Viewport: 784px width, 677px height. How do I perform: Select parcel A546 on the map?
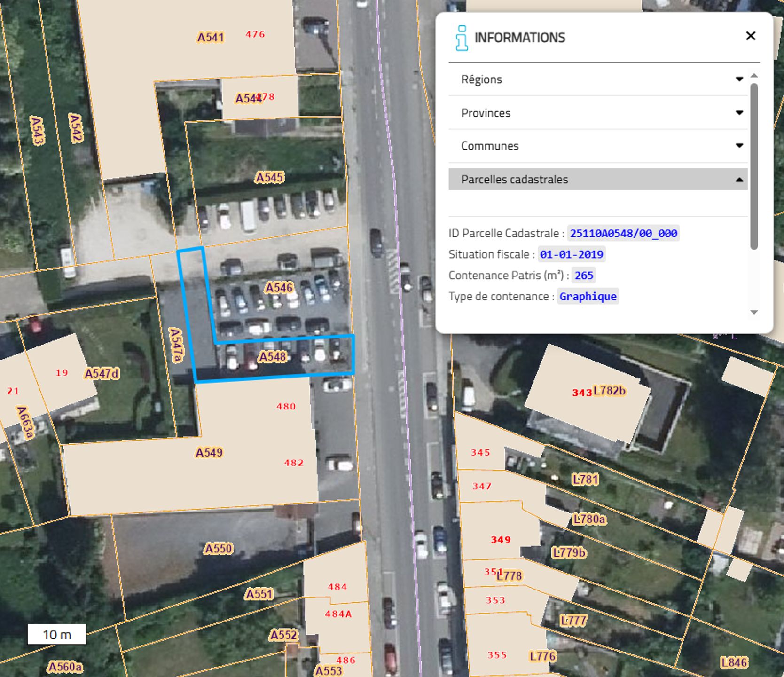(279, 288)
